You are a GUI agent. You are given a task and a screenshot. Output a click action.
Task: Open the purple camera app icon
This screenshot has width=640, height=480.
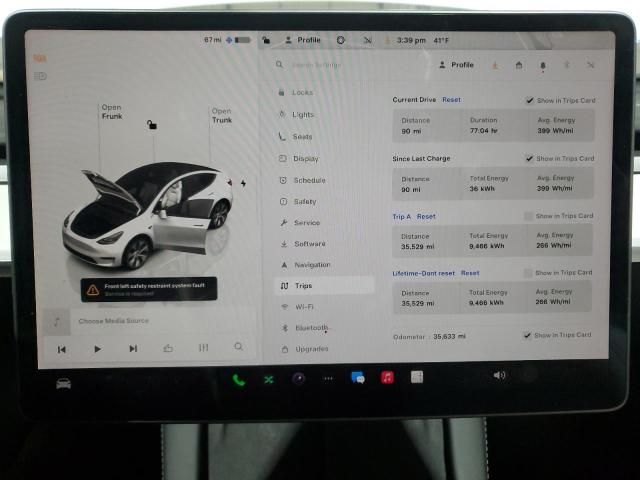click(x=299, y=379)
